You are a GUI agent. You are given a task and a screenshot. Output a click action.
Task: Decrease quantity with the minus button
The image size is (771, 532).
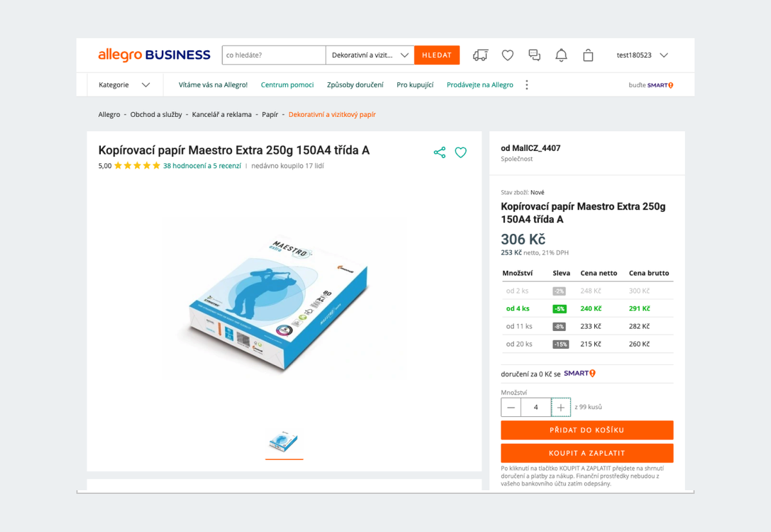(x=511, y=407)
